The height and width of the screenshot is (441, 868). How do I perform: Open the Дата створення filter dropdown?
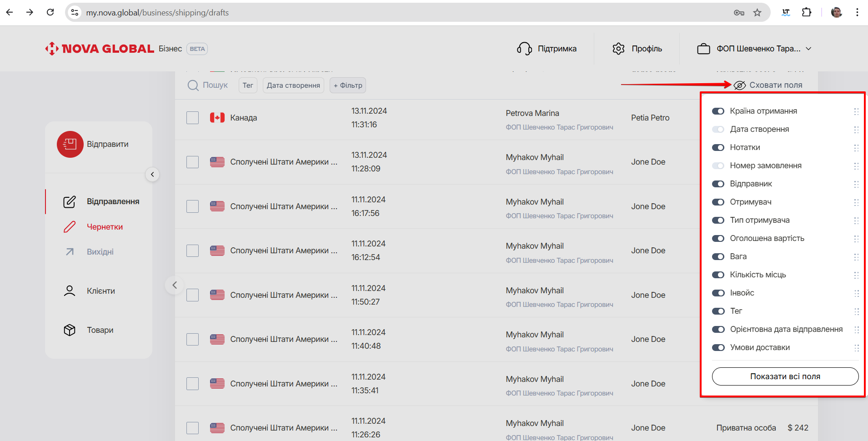(x=293, y=85)
